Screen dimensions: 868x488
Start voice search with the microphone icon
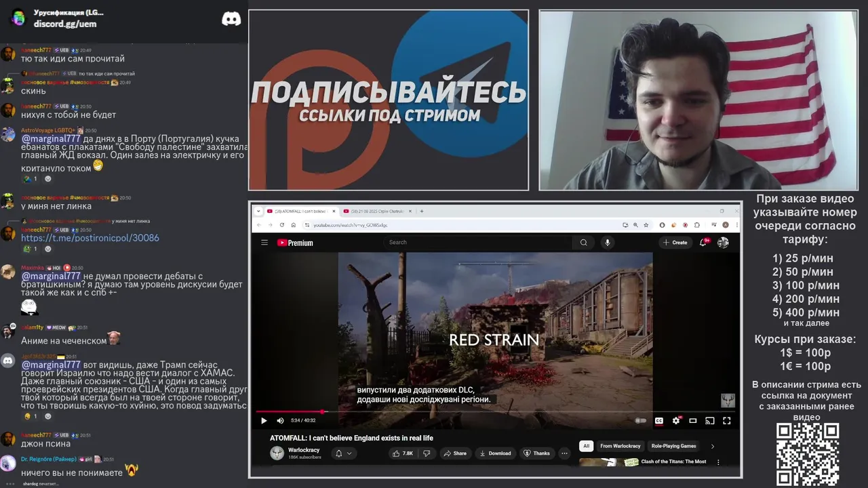(x=608, y=243)
